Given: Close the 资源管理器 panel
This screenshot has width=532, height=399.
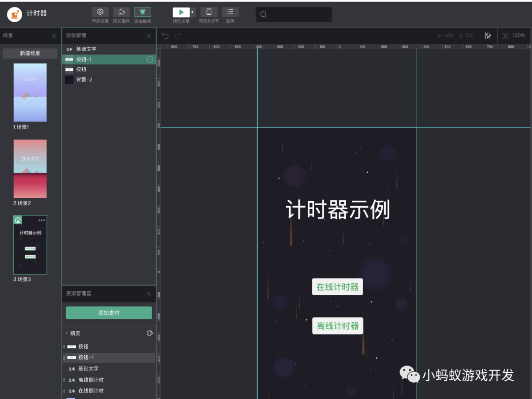Looking at the screenshot, I should coord(149,294).
